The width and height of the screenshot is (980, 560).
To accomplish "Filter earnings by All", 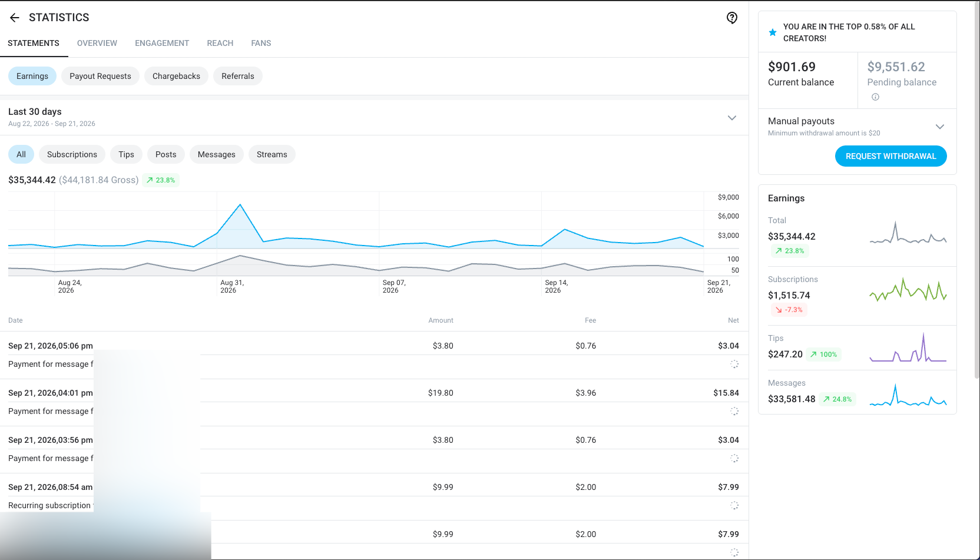I will point(21,154).
